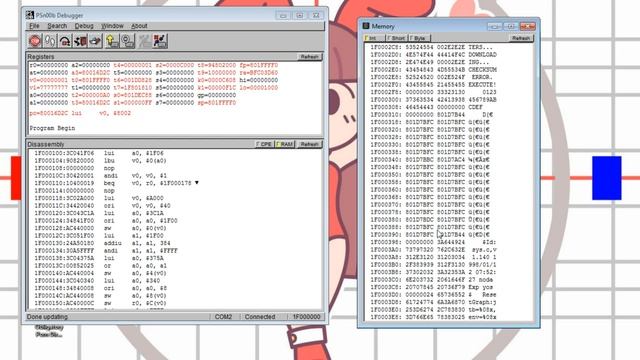Click the red stop icon in debugger toolbar
The height and width of the screenshot is (360, 640).
[x=35, y=41]
